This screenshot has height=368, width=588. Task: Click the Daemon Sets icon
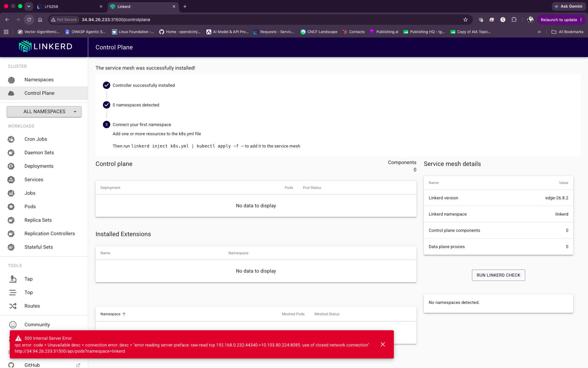click(x=11, y=153)
